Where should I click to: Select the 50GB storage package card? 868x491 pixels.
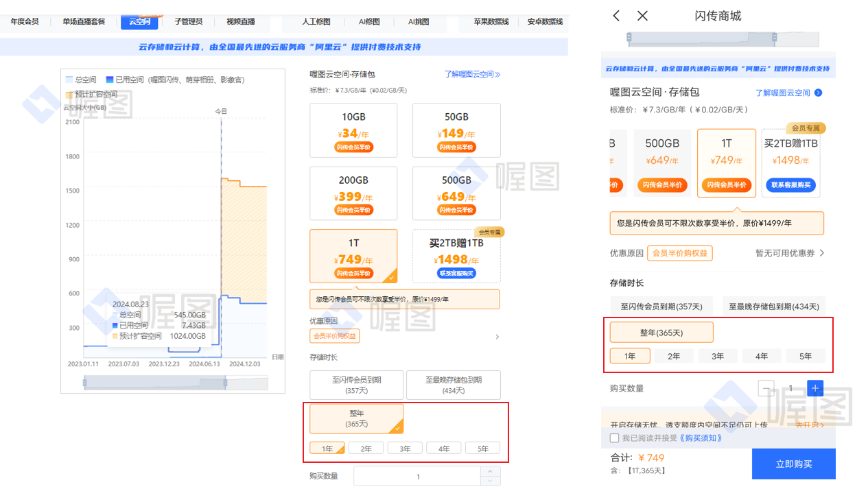[x=456, y=130]
